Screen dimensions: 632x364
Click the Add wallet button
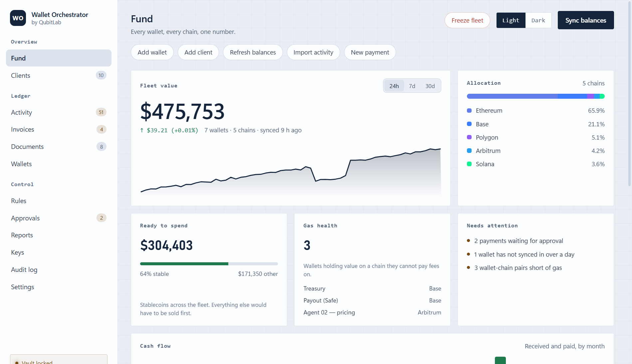pos(152,52)
